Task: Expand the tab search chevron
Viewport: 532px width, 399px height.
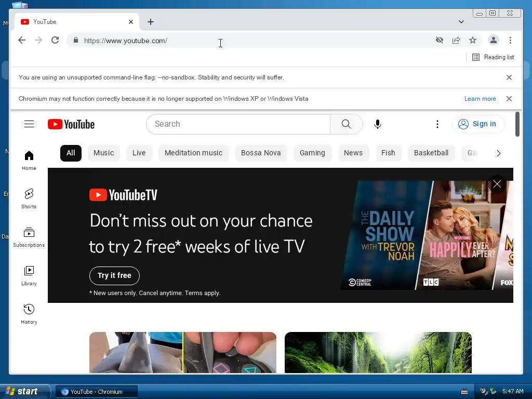Action: click(461, 22)
